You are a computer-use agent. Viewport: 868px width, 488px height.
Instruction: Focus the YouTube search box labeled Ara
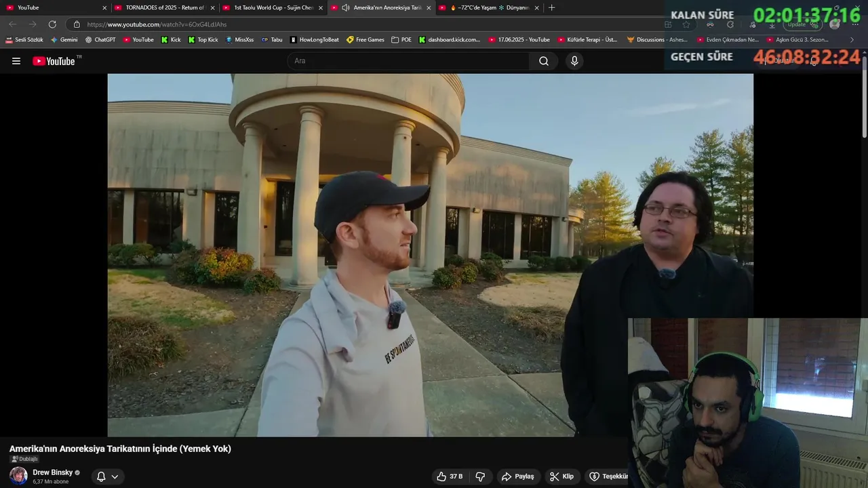(409, 61)
